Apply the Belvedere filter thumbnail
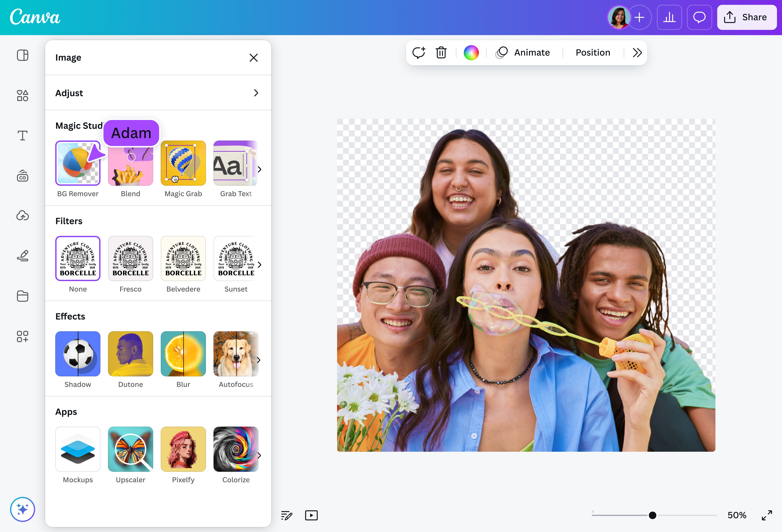 pos(183,258)
